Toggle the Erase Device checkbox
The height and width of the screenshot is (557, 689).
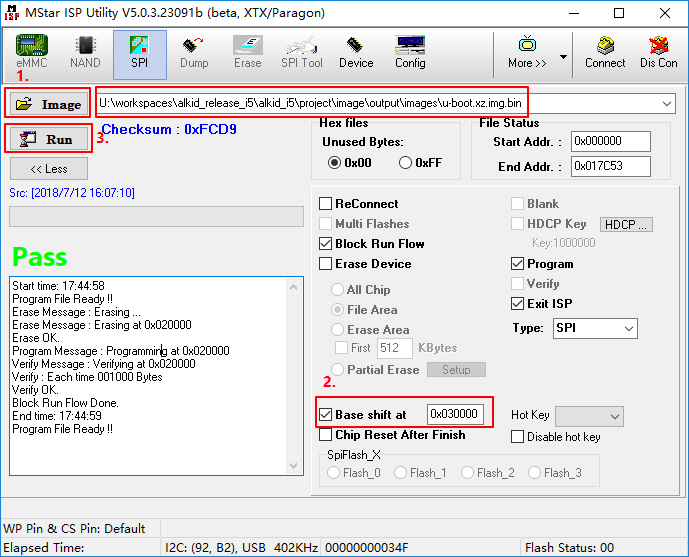click(326, 264)
